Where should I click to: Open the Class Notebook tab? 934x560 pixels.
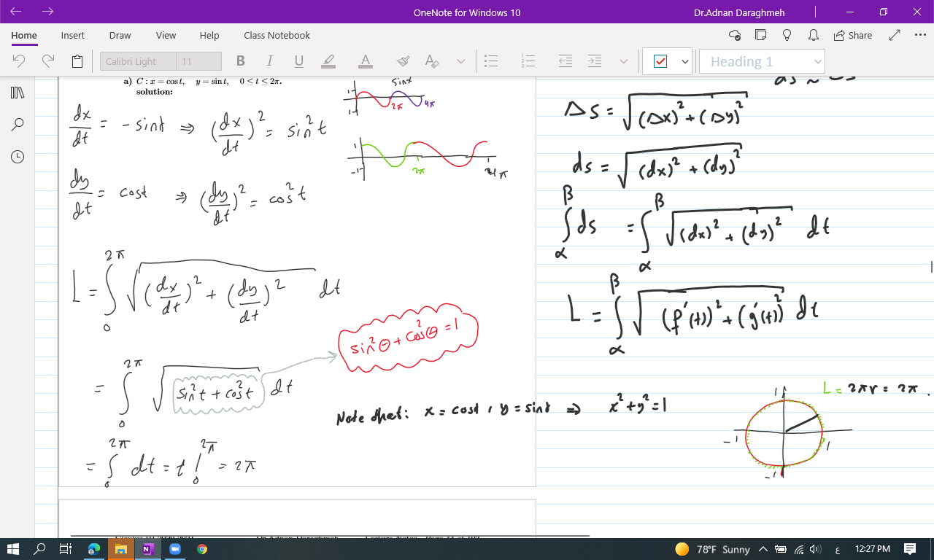click(277, 35)
